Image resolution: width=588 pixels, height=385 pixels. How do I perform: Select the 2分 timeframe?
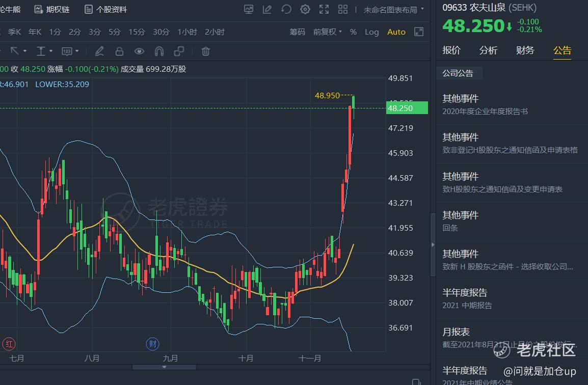(74, 32)
